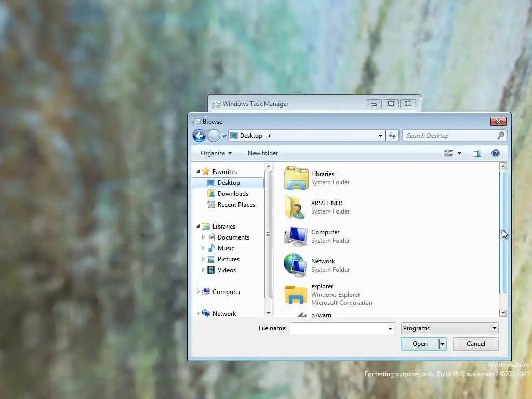Select Favorites in navigation pane
Image resolution: width=532 pixels, height=399 pixels.
pyautogui.click(x=224, y=172)
